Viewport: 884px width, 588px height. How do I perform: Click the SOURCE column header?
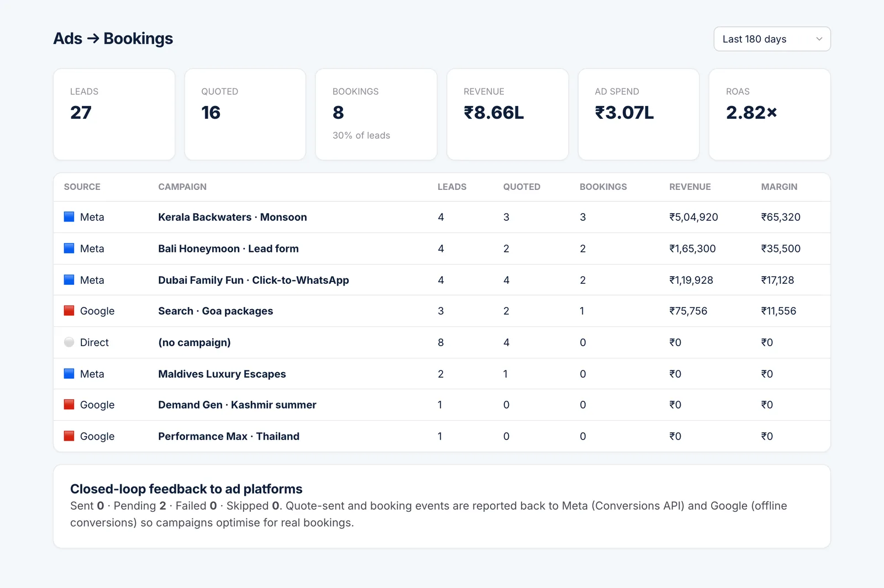[82, 187]
